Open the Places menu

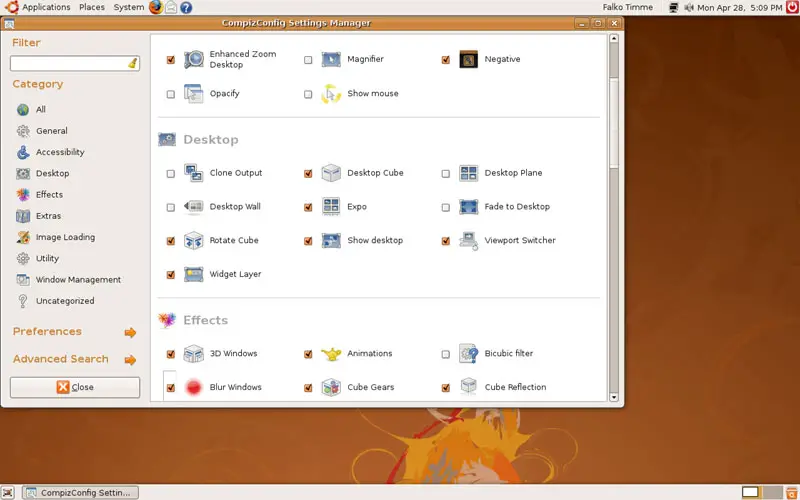click(x=92, y=7)
